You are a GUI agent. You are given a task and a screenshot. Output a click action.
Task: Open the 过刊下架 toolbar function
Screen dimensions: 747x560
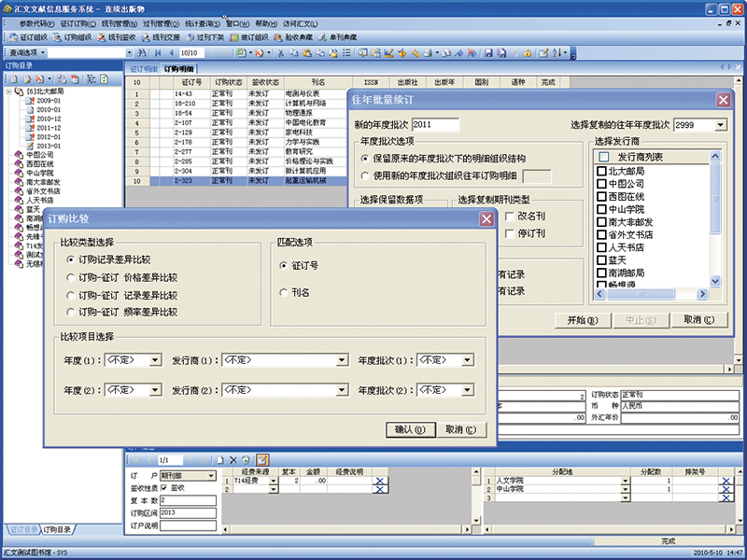[209, 37]
